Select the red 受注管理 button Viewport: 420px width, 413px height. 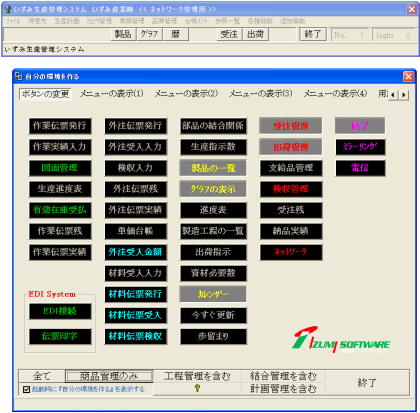[x=291, y=126]
